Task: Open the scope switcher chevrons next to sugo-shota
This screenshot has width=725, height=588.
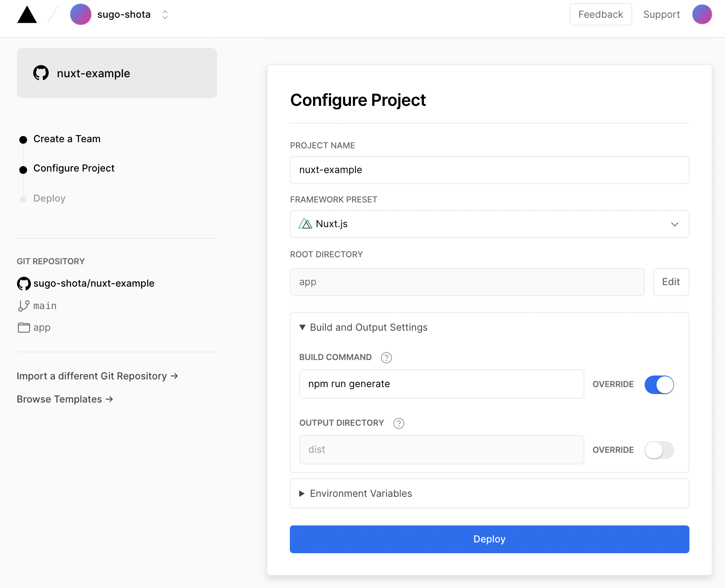Action: tap(165, 15)
